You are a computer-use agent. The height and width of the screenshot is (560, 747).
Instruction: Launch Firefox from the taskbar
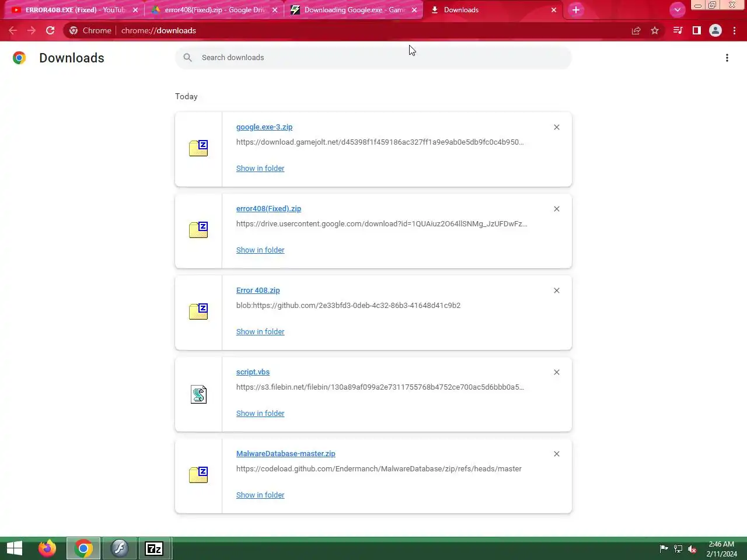[x=47, y=548]
